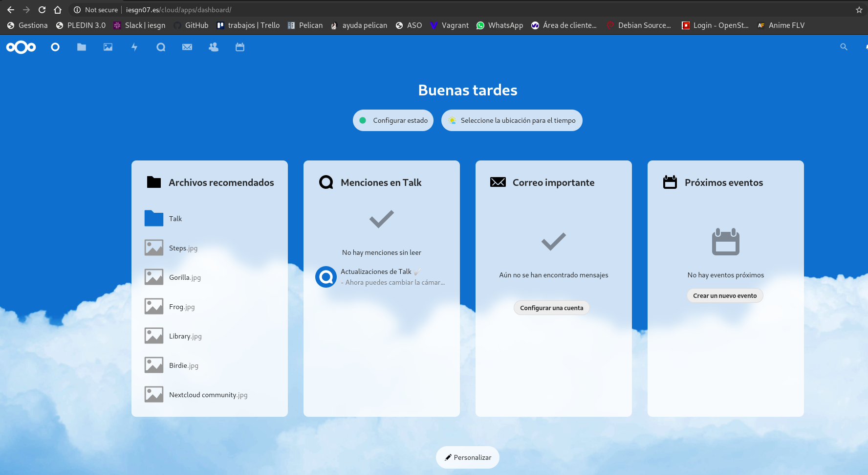
Task: Open the Calendar app icon
Action: tap(240, 47)
